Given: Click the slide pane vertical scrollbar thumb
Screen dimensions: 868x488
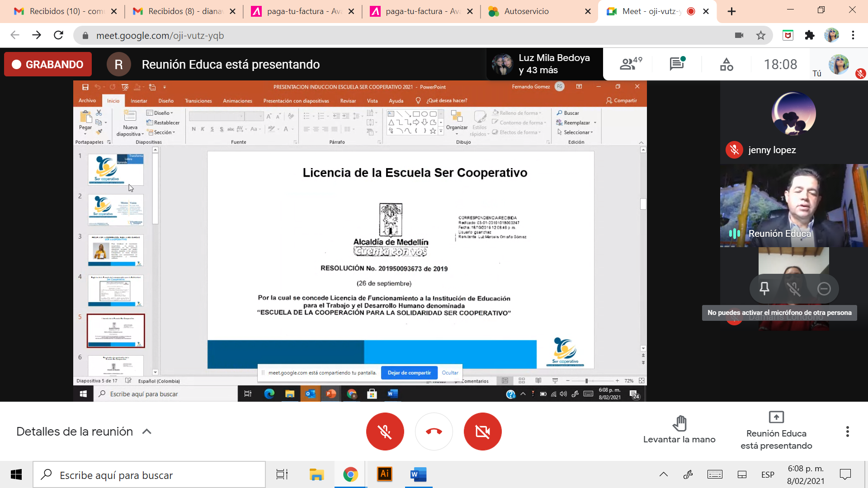Looking at the screenshot, I should point(643,204).
